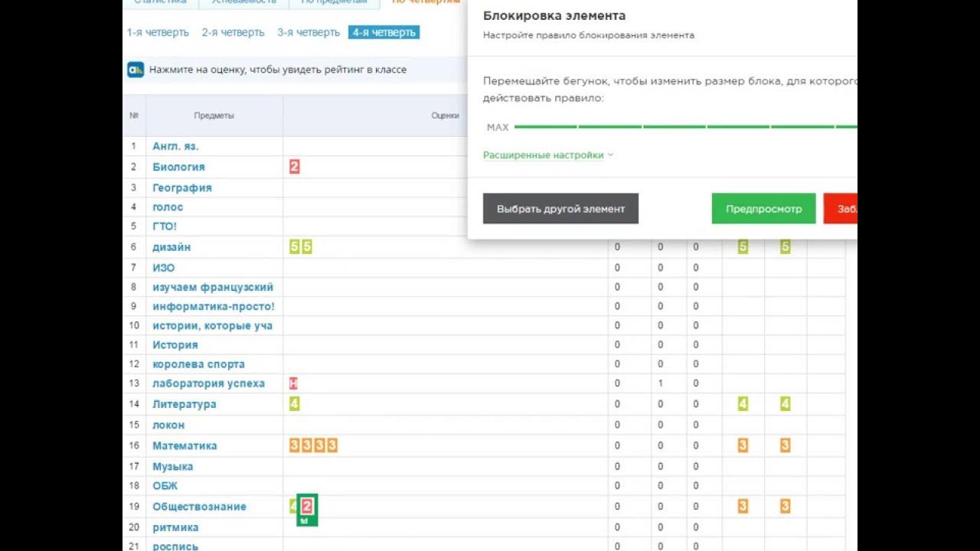
Task: Open subject локон
Action: coord(168,425)
